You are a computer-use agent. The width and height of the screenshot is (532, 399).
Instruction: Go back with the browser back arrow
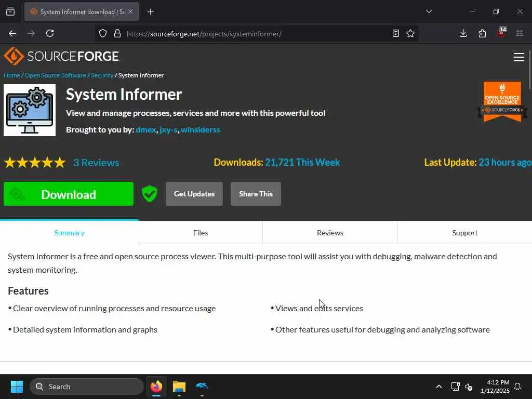[12, 33]
